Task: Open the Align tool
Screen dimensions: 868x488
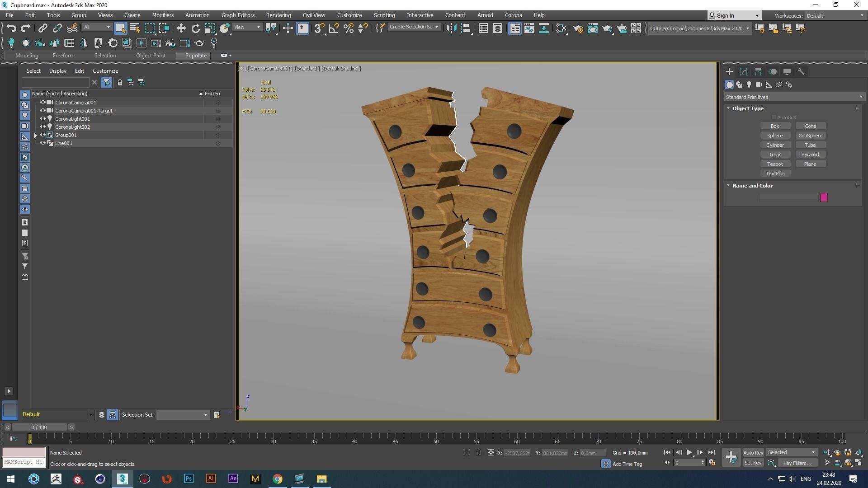Action: pos(466,28)
